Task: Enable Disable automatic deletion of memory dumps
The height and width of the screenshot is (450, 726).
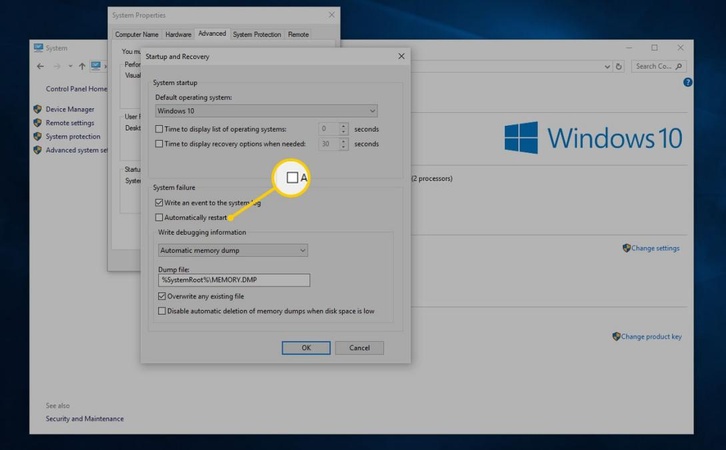Action: [162, 311]
